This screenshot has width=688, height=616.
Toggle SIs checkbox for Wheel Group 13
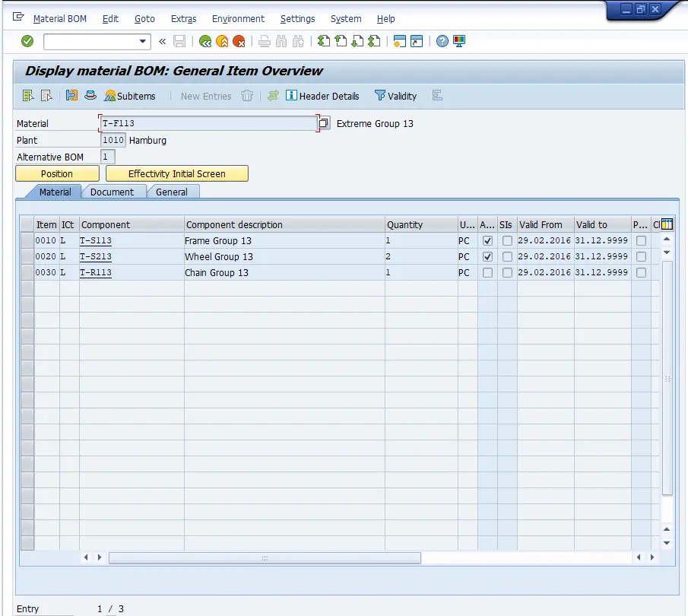[507, 256]
